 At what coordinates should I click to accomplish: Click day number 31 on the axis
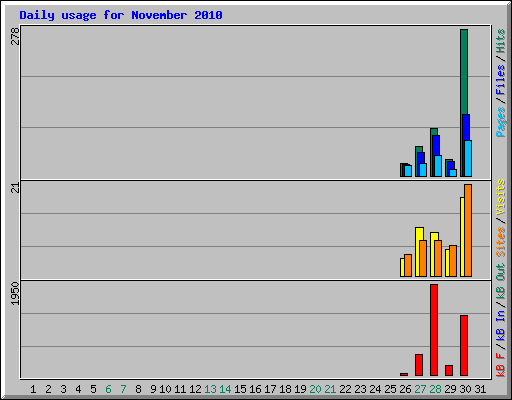(480, 389)
